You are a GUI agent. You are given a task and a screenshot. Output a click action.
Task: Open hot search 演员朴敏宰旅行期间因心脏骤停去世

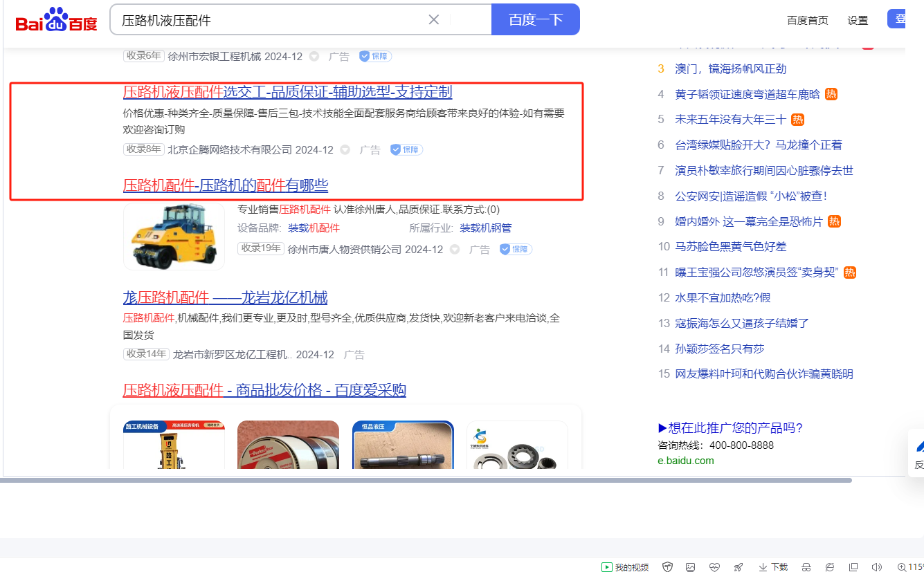(764, 171)
